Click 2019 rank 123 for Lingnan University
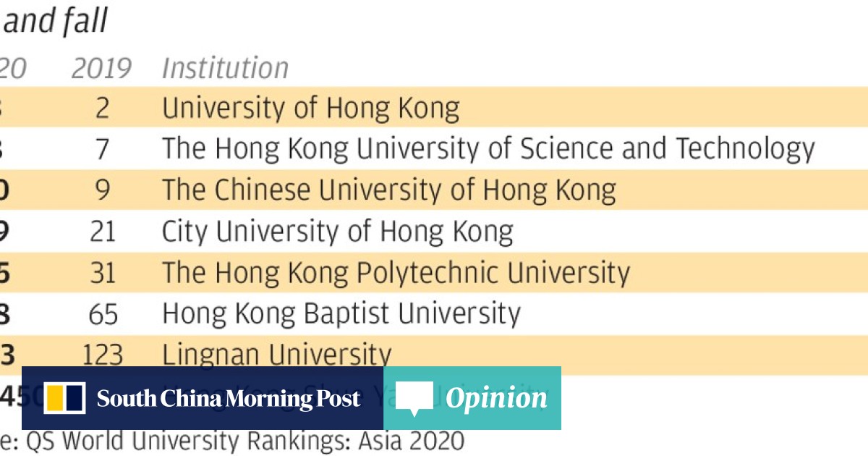 (102, 355)
